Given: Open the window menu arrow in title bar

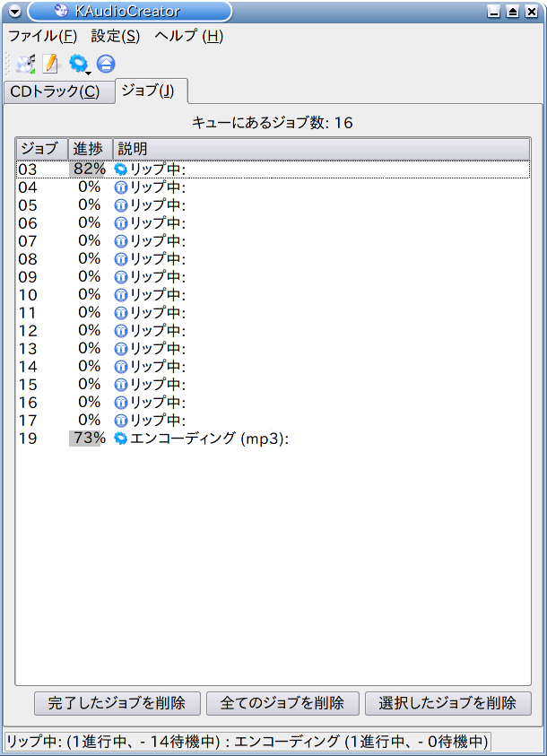Looking at the screenshot, I should pyautogui.click(x=13, y=12).
